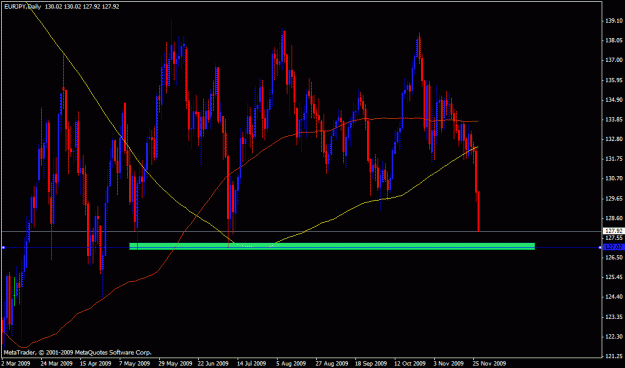Click the 12 Oct 2009 date label
Image resolution: width=625 pixels, height=368 pixels.
click(x=410, y=364)
